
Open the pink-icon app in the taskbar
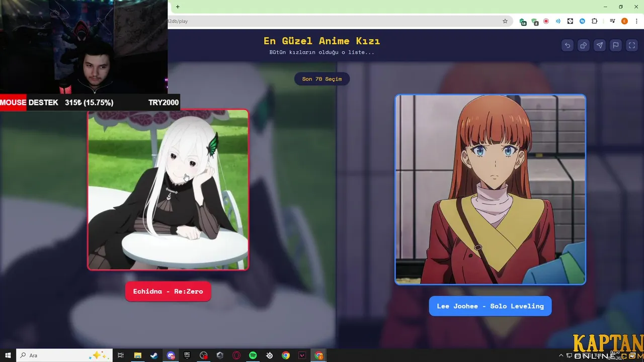point(302,355)
